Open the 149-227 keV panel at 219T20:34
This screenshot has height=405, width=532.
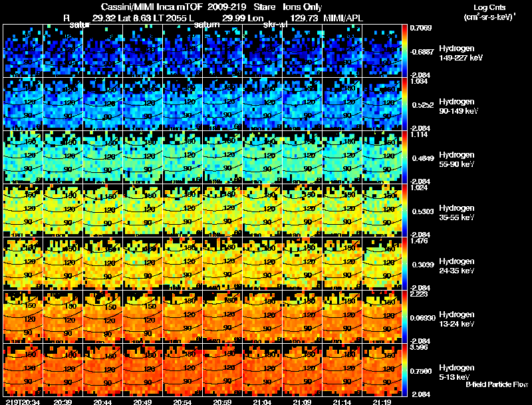click(23, 51)
